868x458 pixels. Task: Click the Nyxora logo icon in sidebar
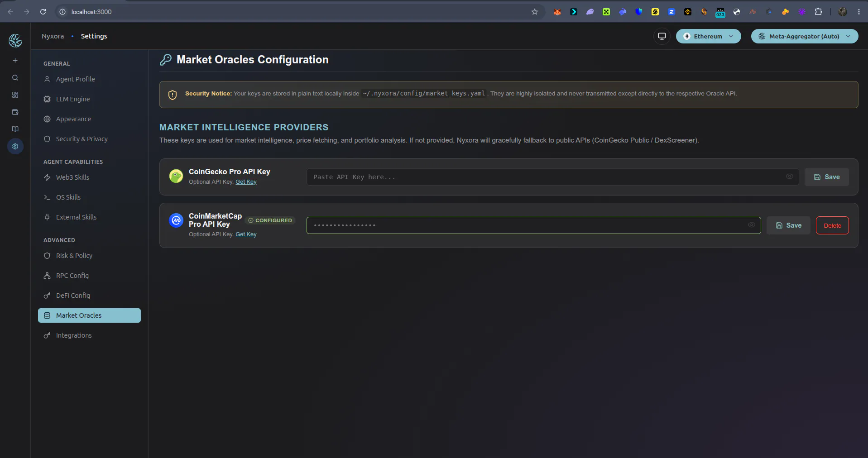click(15, 41)
